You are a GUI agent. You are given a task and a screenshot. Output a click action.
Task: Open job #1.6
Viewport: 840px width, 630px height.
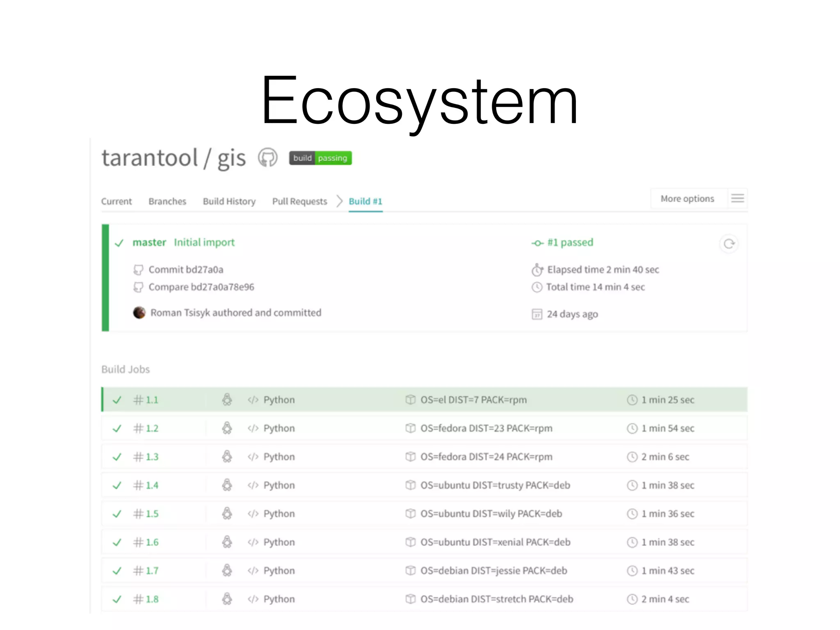click(x=425, y=542)
